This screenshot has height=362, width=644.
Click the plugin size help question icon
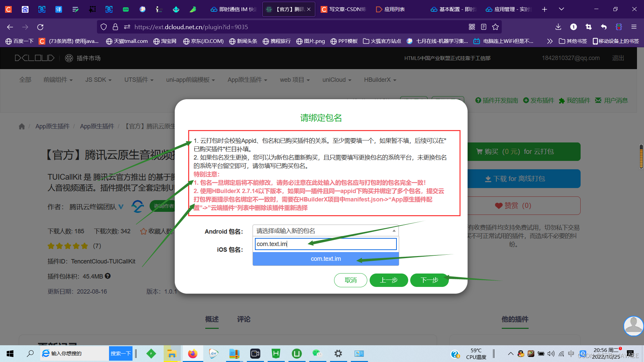pos(108,276)
